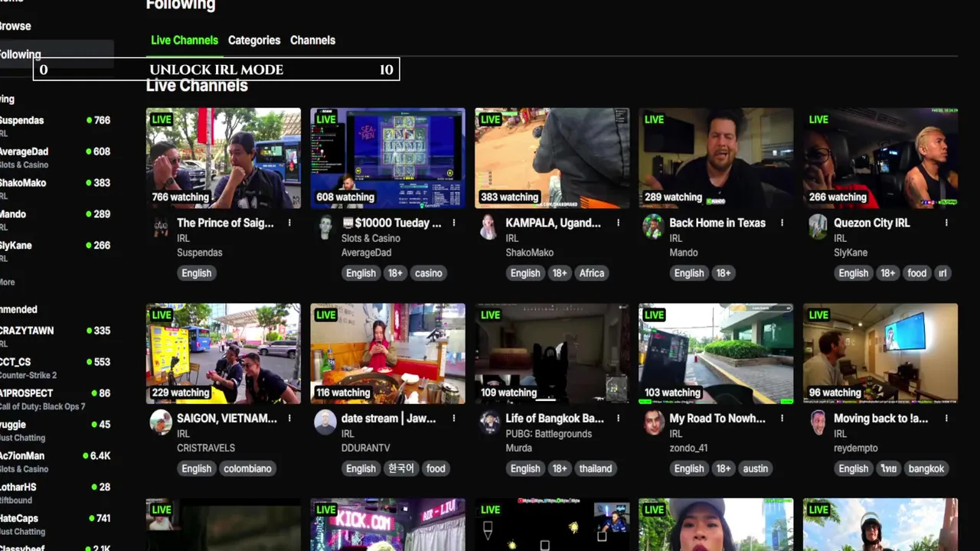Click 'KAMPALA, Ugand...' stream title
980x551 pixels.
tap(553, 223)
